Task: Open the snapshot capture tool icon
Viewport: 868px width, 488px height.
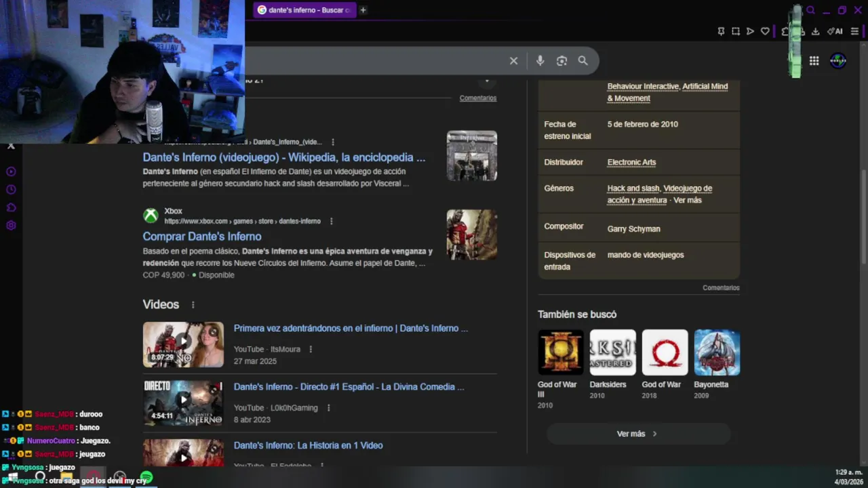Action: click(736, 31)
